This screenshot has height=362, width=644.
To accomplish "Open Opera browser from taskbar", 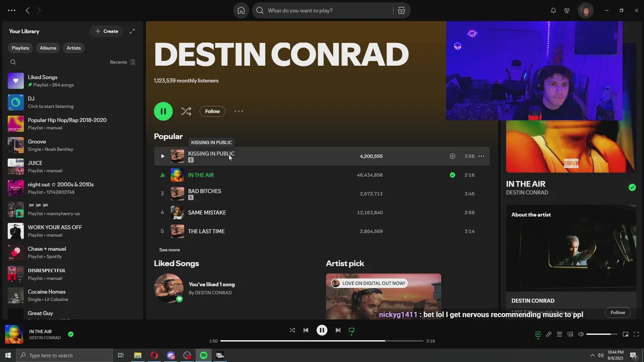I will tap(154, 355).
